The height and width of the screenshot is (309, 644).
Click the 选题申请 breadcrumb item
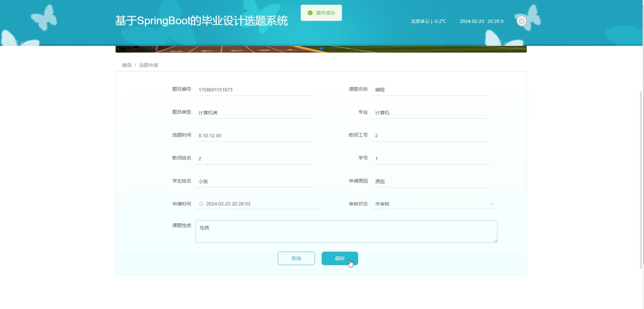click(148, 65)
